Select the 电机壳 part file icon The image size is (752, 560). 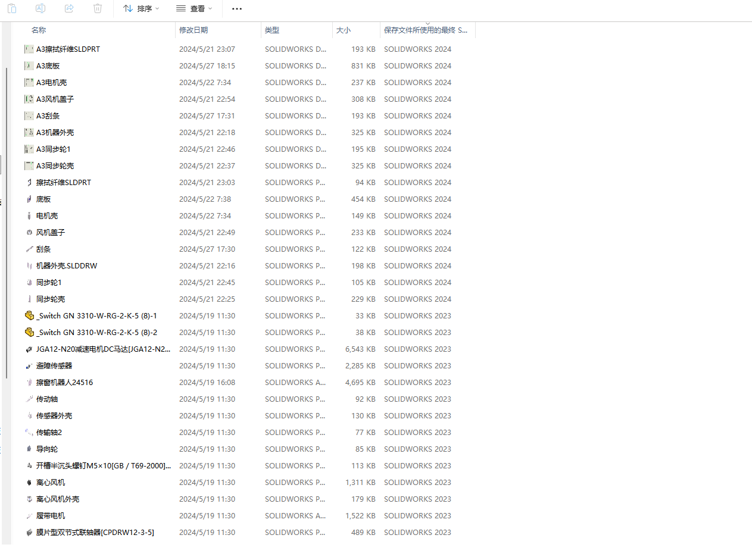click(29, 215)
